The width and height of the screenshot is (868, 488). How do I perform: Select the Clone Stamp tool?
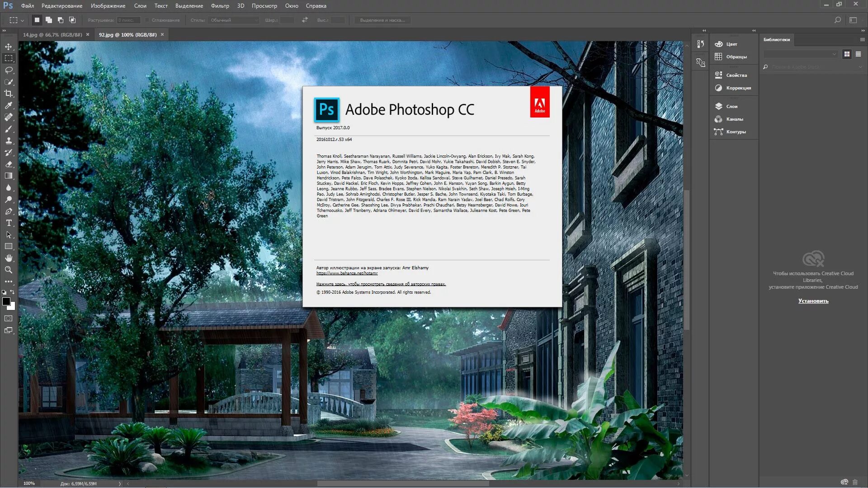tap(9, 141)
